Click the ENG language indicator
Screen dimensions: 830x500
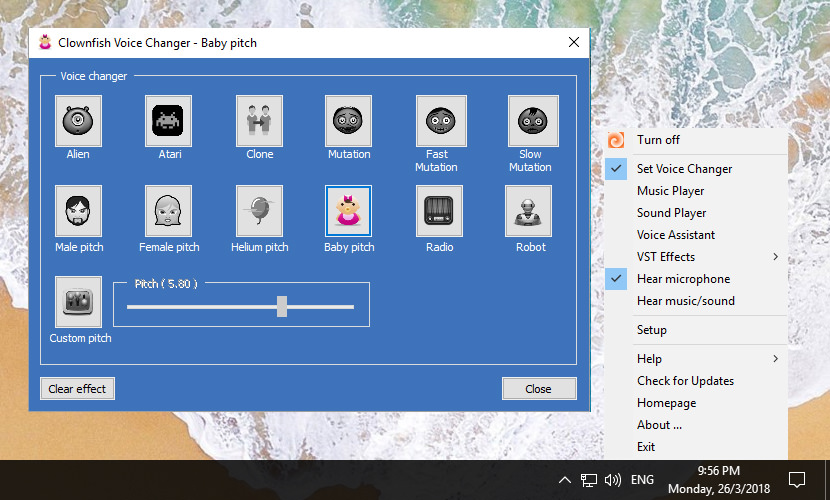click(x=642, y=480)
